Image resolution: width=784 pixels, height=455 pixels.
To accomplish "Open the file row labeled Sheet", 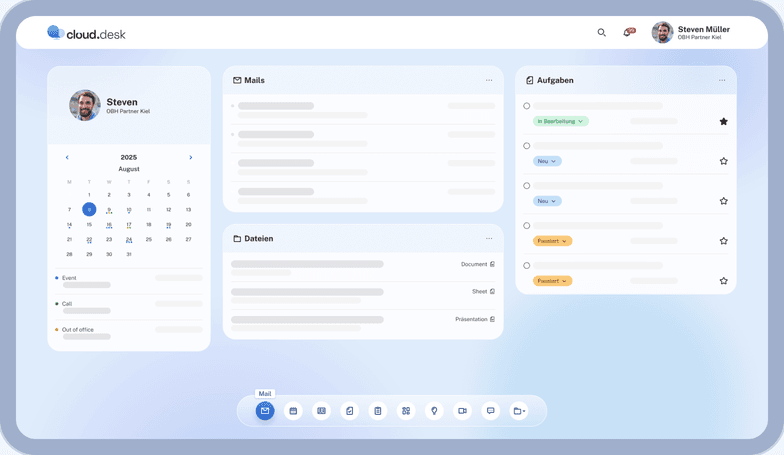I will [x=363, y=296].
